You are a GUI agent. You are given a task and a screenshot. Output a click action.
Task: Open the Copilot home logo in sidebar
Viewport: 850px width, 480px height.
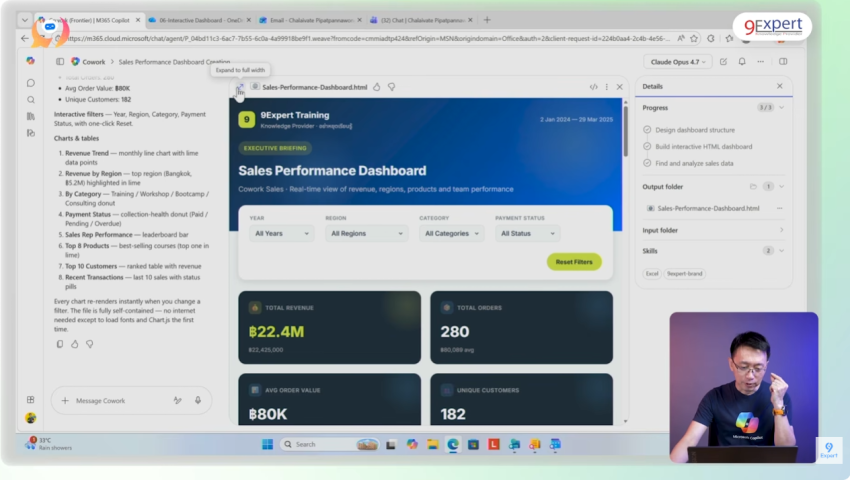point(31,61)
